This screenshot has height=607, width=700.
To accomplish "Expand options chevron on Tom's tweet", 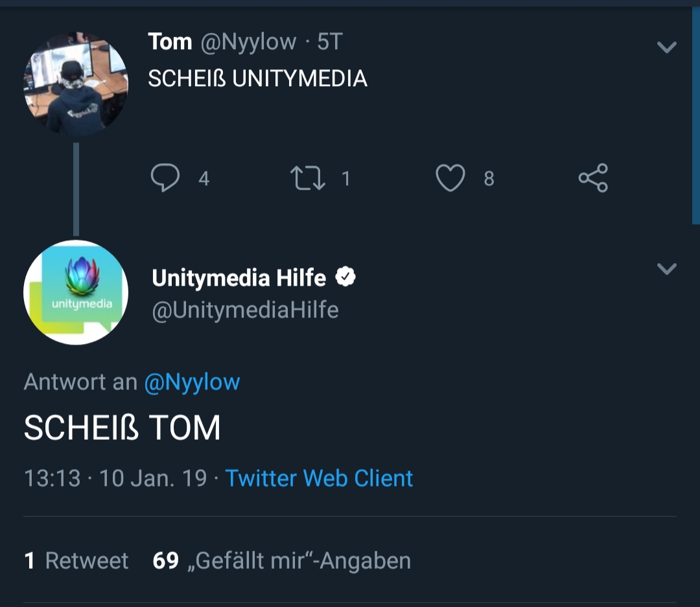I will pyautogui.click(x=666, y=47).
